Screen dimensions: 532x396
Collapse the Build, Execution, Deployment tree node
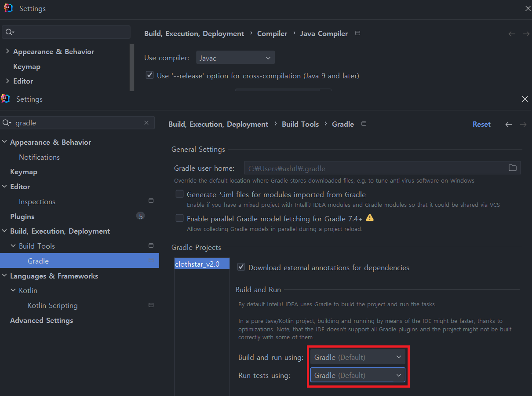click(4, 231)
